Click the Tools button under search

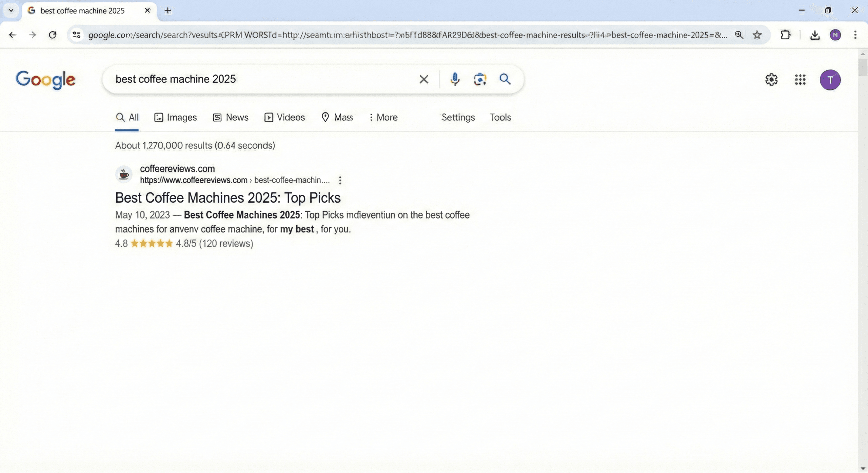(500, 117)
